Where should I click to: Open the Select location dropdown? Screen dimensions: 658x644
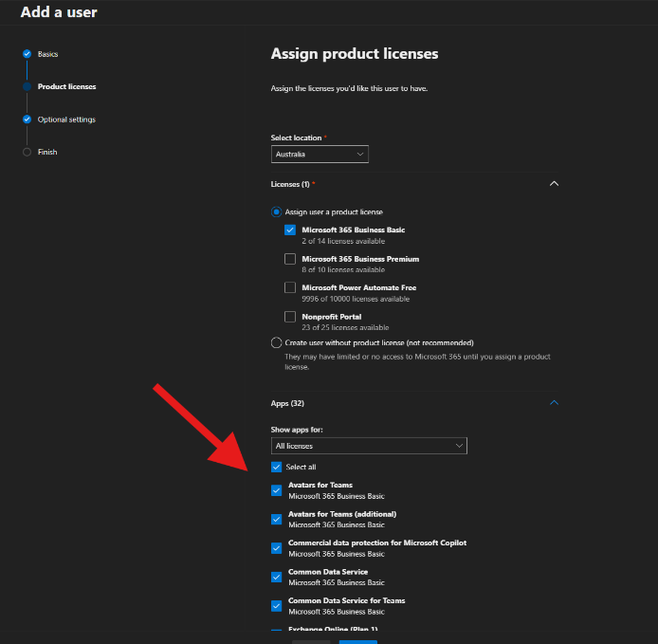pyautogui.click(x=320, y=154)
